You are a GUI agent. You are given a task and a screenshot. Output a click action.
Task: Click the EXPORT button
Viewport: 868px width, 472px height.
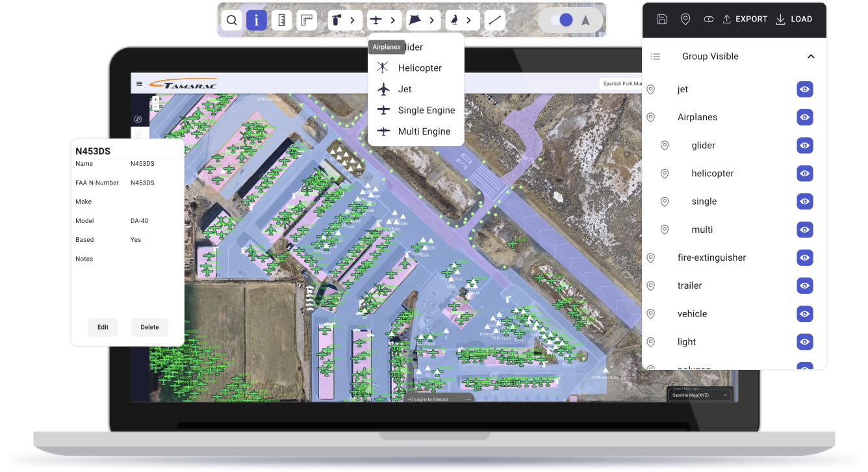pyautogui.click(x=745, y=20)
